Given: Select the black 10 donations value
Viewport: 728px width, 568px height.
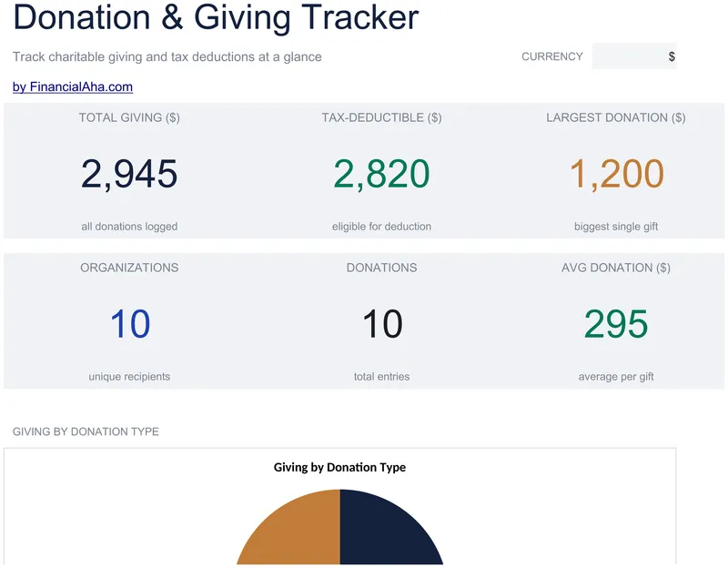Looking at the screenshot, I should [x=382, y=324].
